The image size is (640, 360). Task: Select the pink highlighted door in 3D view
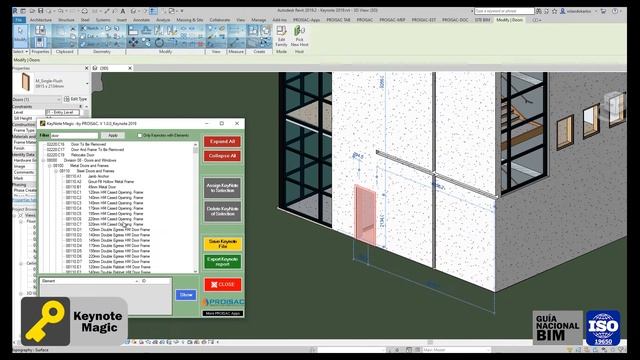click(365, 215)
